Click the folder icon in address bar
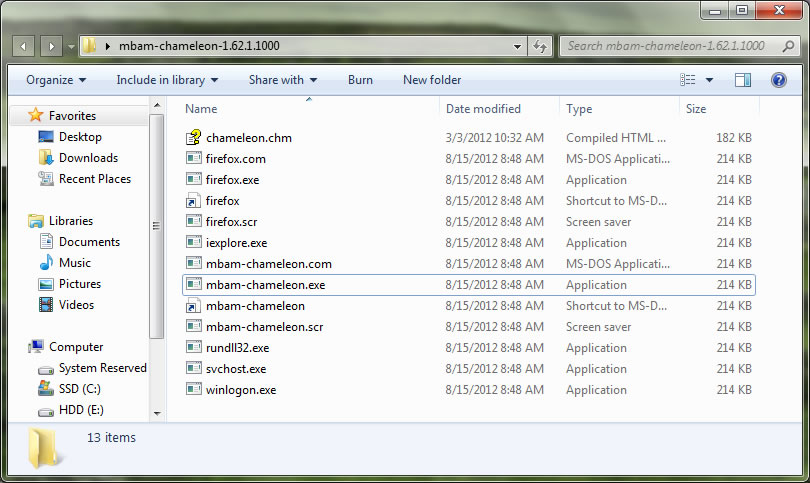The height and width of the screenshot is (483, 810). click(89, 45)
